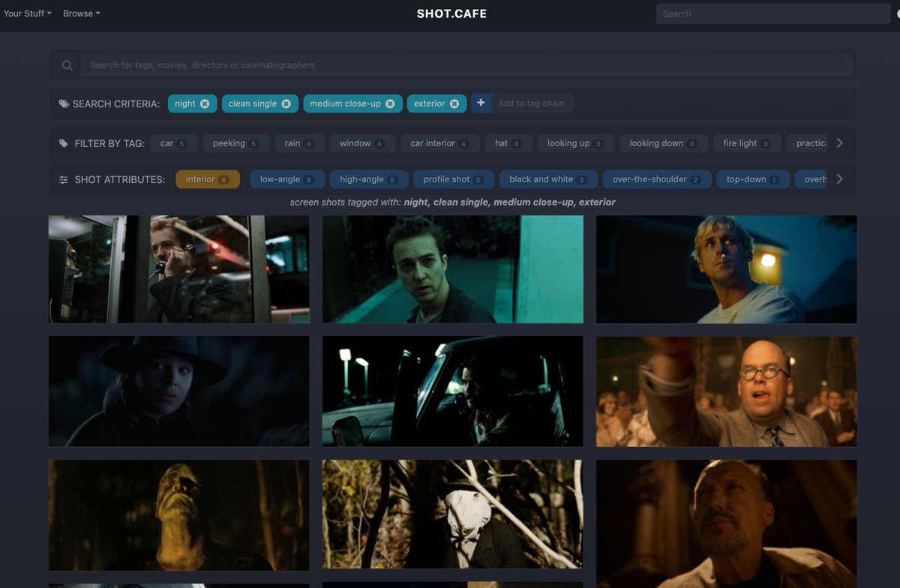Screen dimensions: 900x588
Task: Focus the top-right Search field
Action: coord(772,13)
